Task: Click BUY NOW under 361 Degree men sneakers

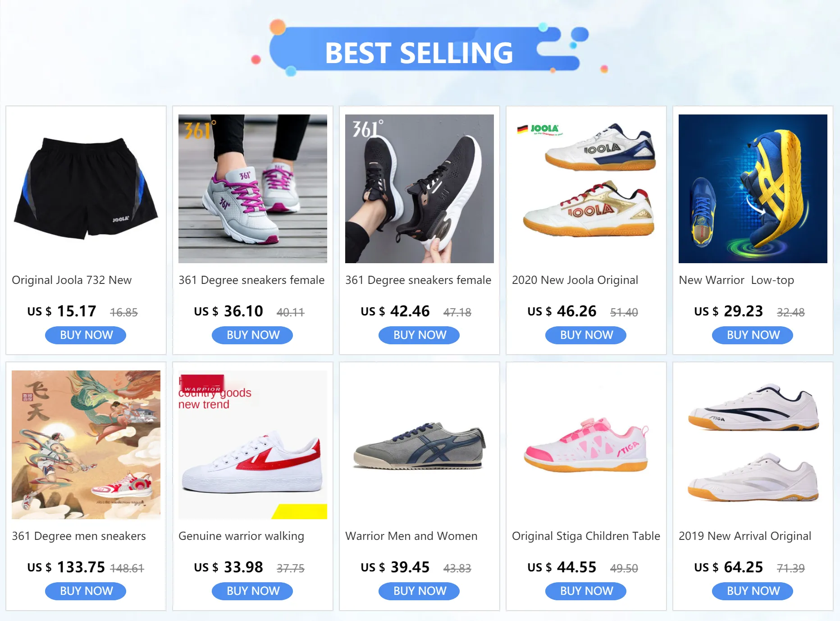Action: [86, 591]
